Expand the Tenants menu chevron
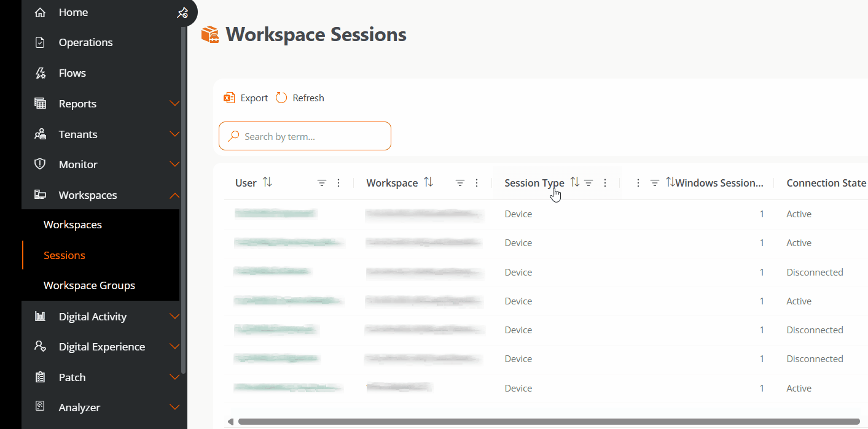 click(x=174, y=134)
